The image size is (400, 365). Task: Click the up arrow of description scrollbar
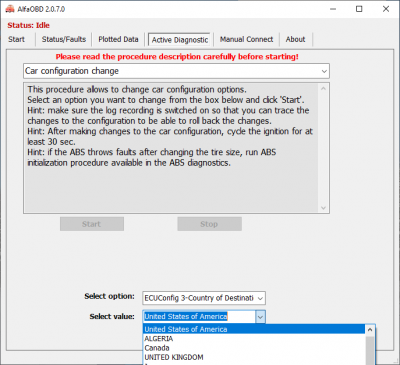pos(323,89)
